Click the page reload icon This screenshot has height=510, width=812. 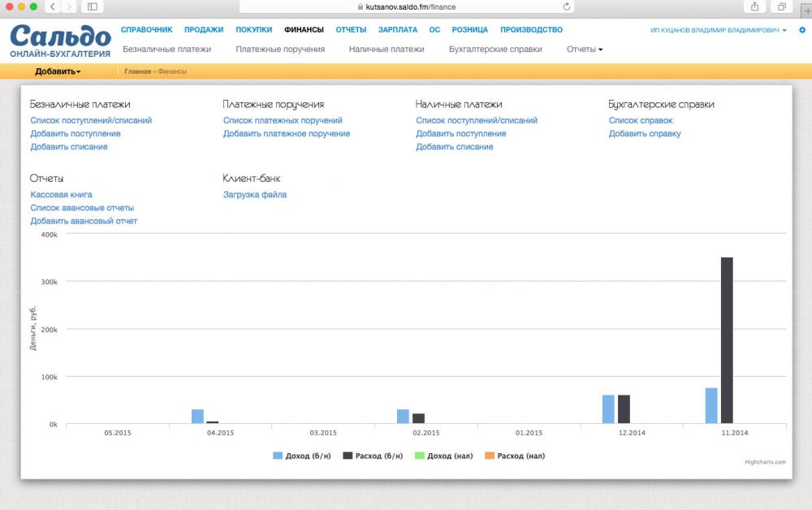567,6
